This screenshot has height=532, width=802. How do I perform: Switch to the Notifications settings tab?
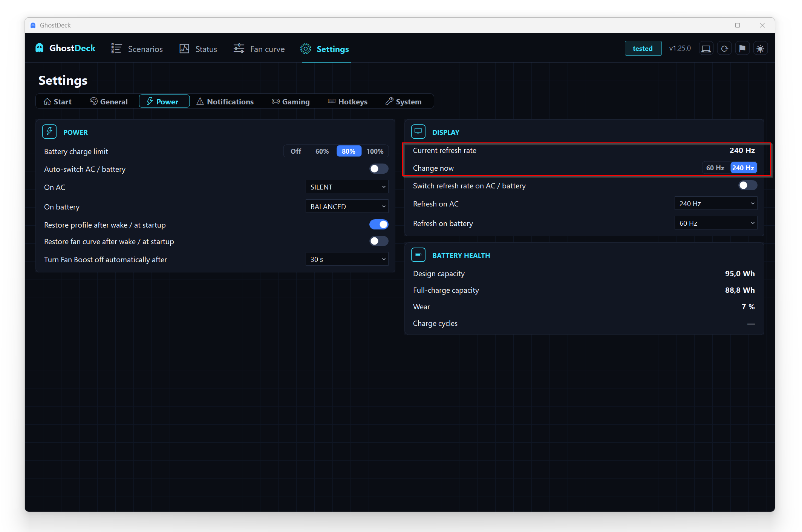(225, 102)
